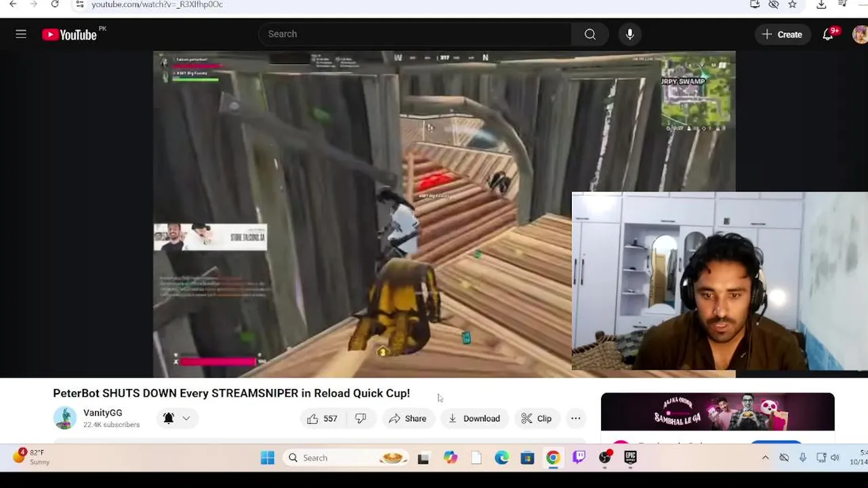Bookmark this page with the star icon
The height and width of the screenshot is (488, 868).
click(792, 4)
